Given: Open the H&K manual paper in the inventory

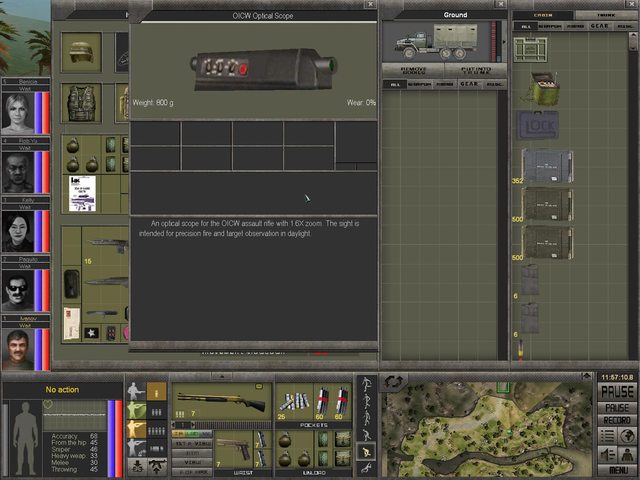Looking at the screenshot, I should point(82,193).
